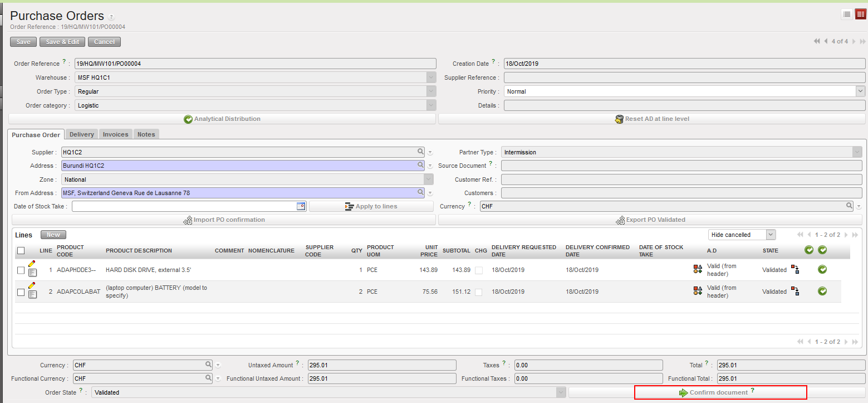Open calendar picker for Date of Stock Take
868x403 pixels.
pos(301,206)
